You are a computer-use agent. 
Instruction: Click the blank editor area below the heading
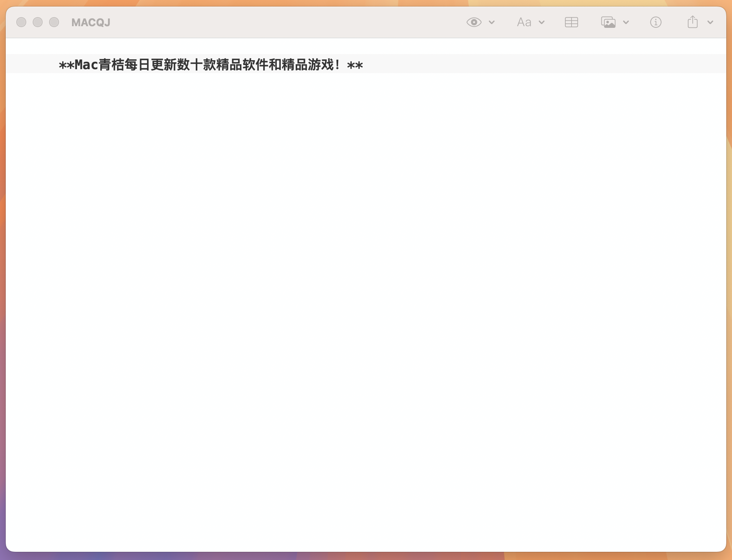click(364, 287)
